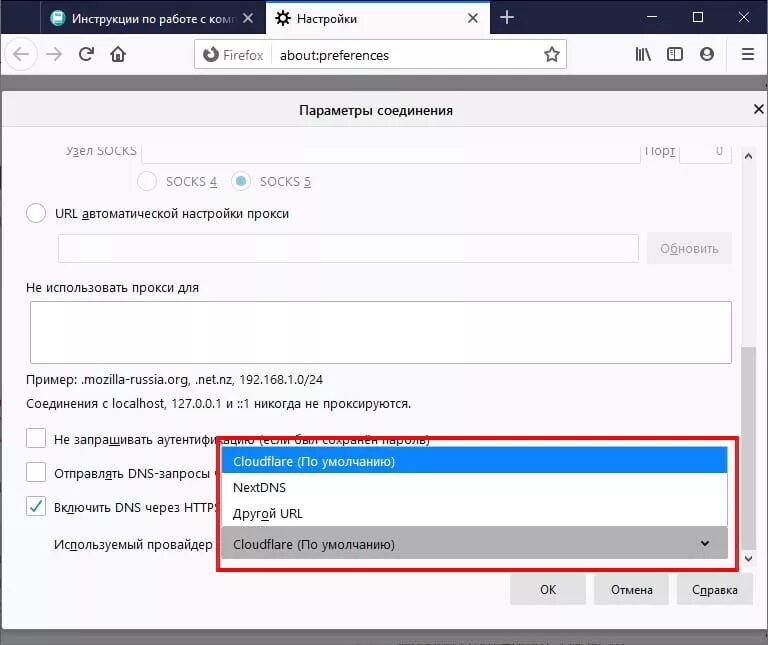Choose Cloudflare (По умолчанию) in the list
Image resolution: width=768 pixels, height=645 pixels.
[x=474, y=461]
